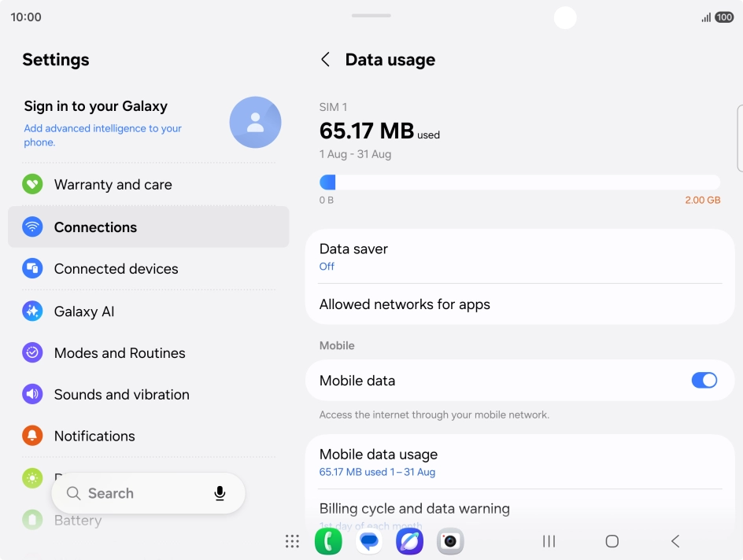
Task: Tap the battery indicator in status bar
Action: click(x=724, y=17)
